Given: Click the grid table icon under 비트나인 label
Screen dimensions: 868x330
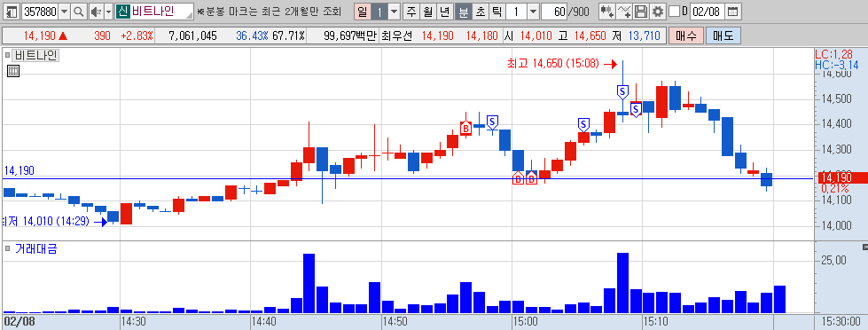Looking at the screenshot, I should click(x=13, y=71).
